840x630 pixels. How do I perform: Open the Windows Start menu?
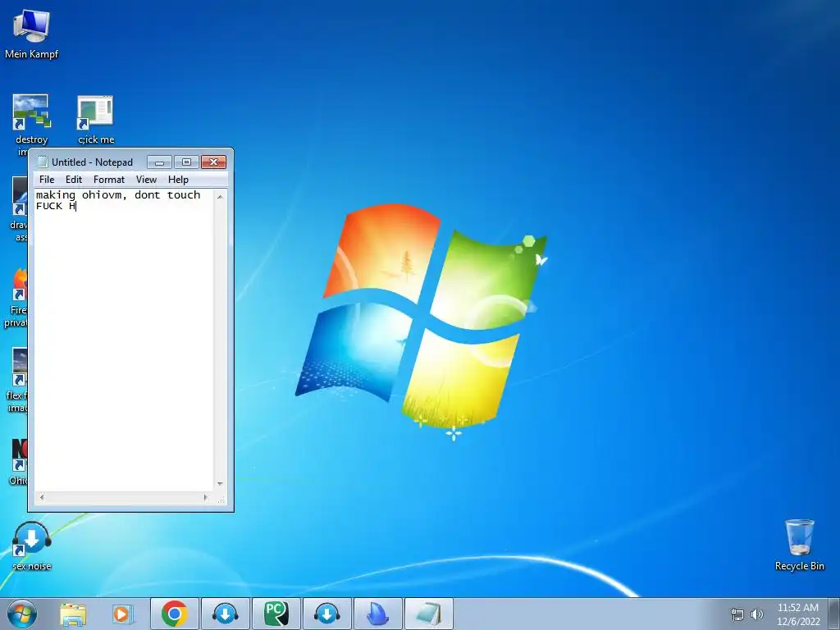tap(22, 614)
